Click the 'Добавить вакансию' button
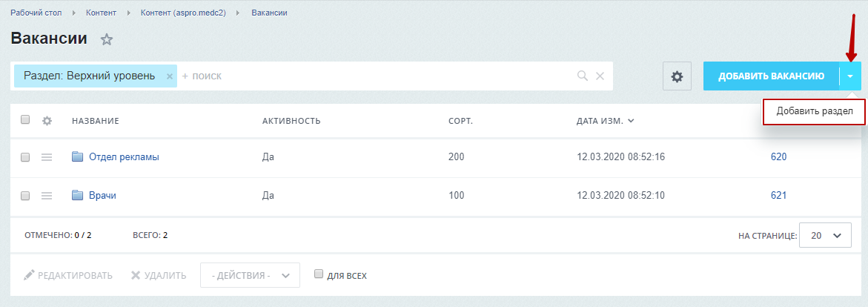The height and width of the screenshot is (307, 868). tap(771, 76)
